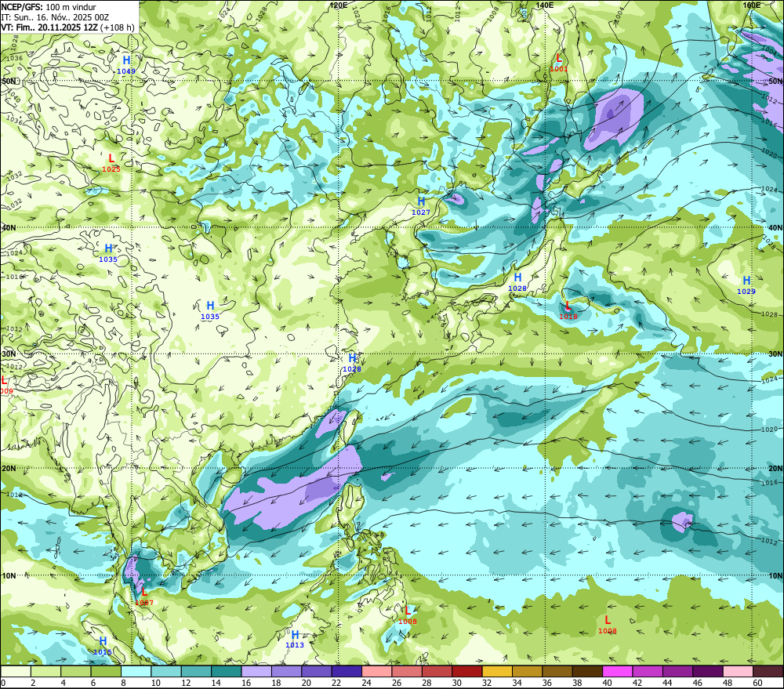
Task: Click the light lavender 16–18 legend swatch
Action: [256, 671]
